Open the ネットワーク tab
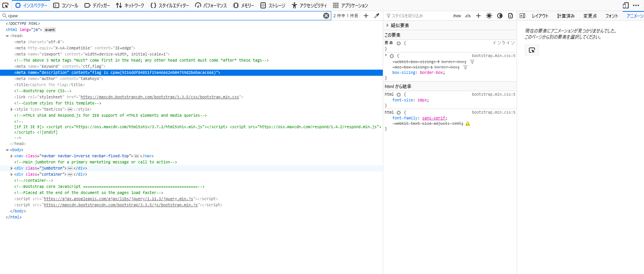 pos(130,5)
